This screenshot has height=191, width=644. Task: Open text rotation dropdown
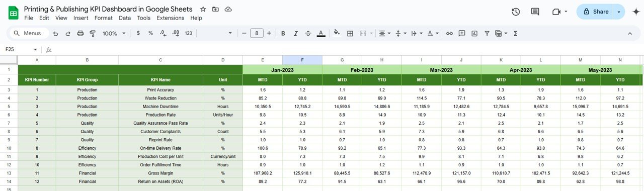[433, 33]
